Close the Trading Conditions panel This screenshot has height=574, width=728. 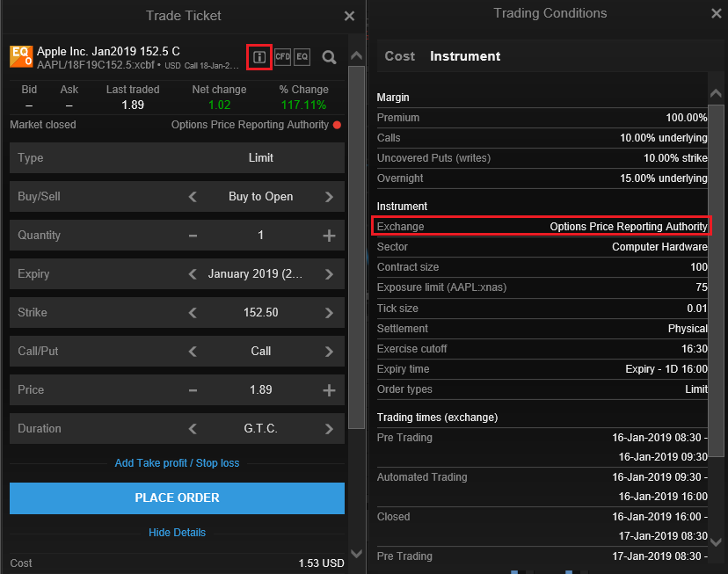pyautogui.click(x=717, y=13)
